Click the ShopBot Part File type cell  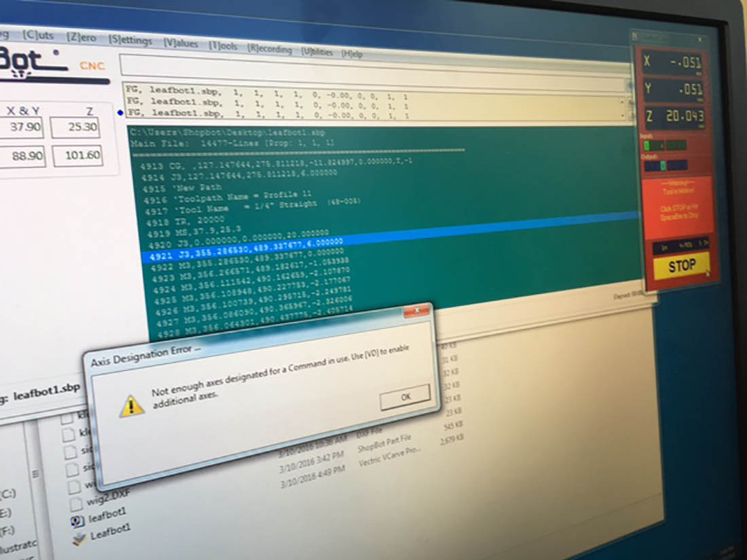(x=384, y=445)
